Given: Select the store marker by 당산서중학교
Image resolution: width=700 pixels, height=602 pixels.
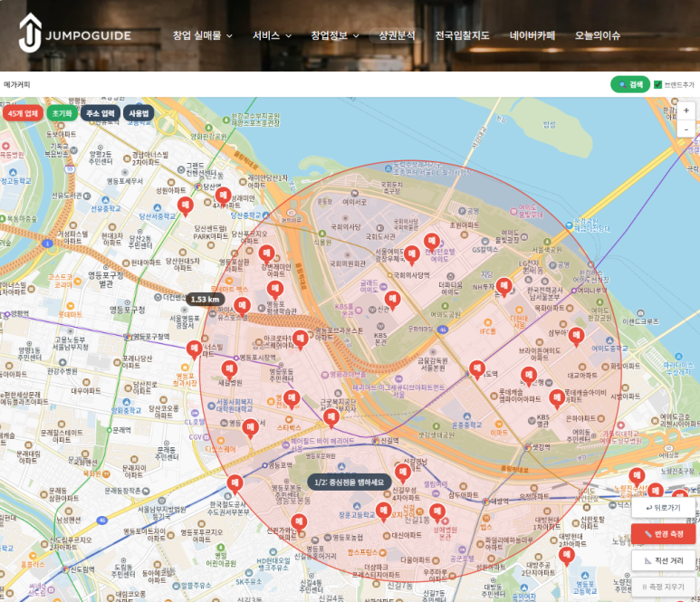Looking at the screenshot, I should pos(186,206).
